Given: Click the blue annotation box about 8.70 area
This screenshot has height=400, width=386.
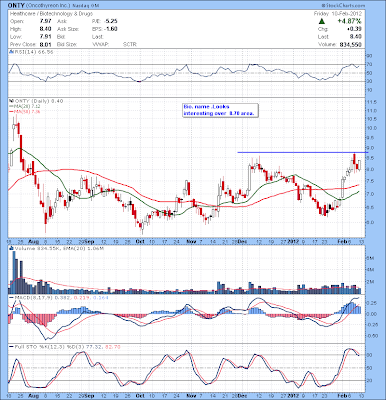Looking at the screenshot, I should click(x=220, y=110).
